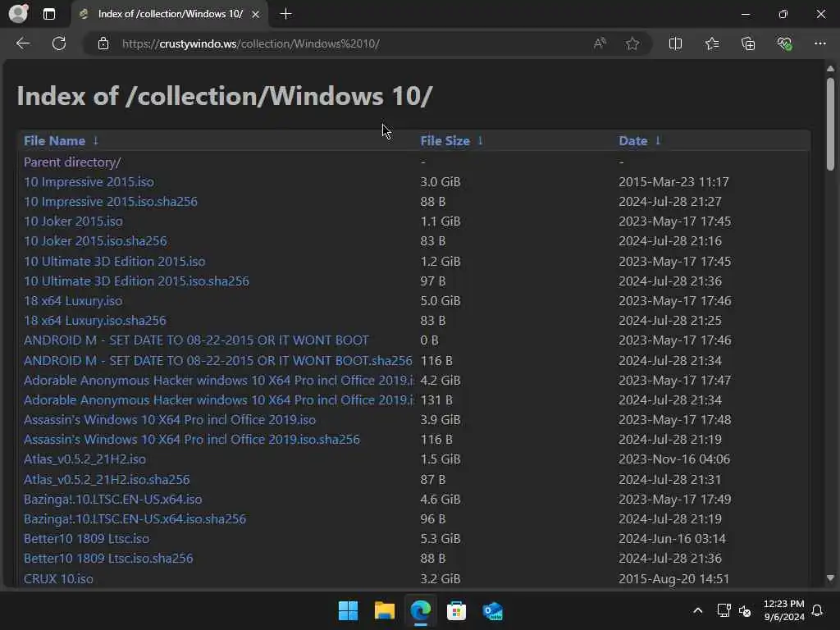Add this page to favorites star
This screenshot has width=840, height=630.
[x=632, y=43]
